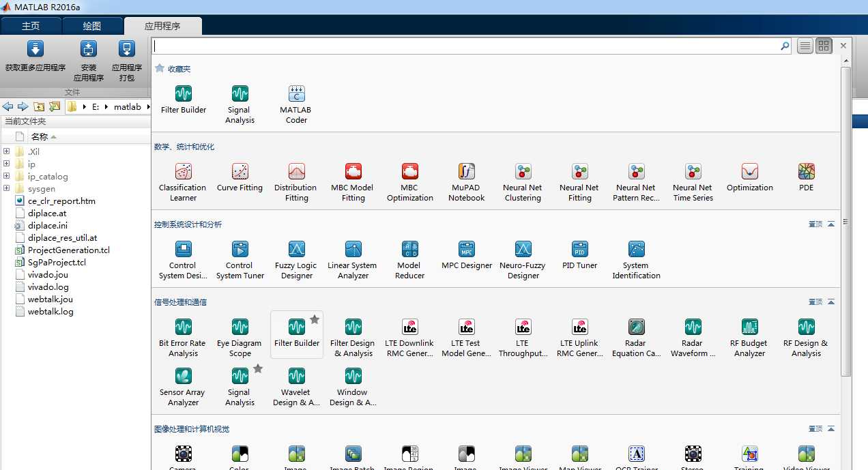
Task: Go up one folder level
Action: coord(39,107)
